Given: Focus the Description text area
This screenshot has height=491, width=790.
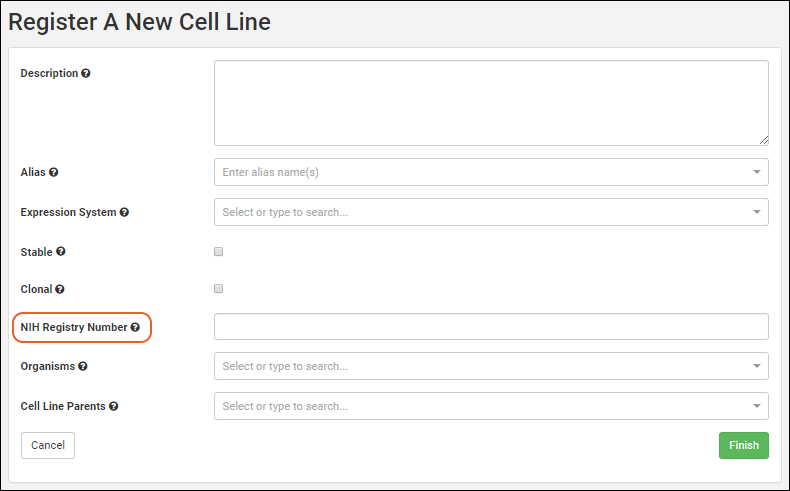Looking at the screenshot, I should click(x=491, y=103).
